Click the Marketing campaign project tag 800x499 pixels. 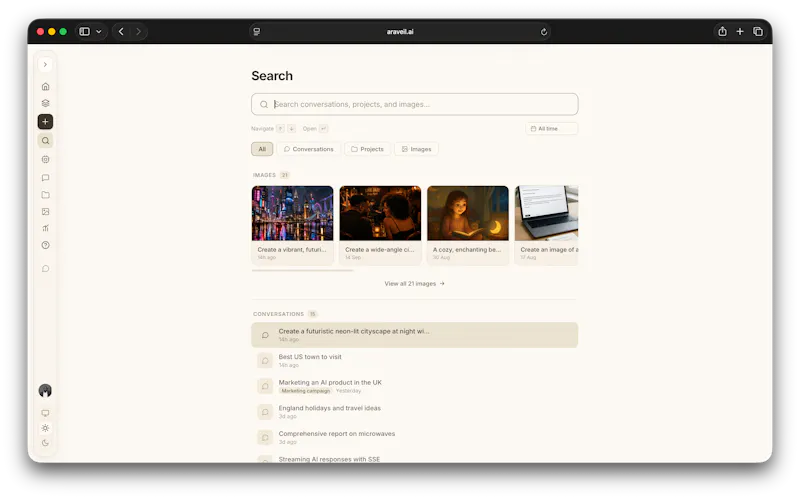[306, 391]
